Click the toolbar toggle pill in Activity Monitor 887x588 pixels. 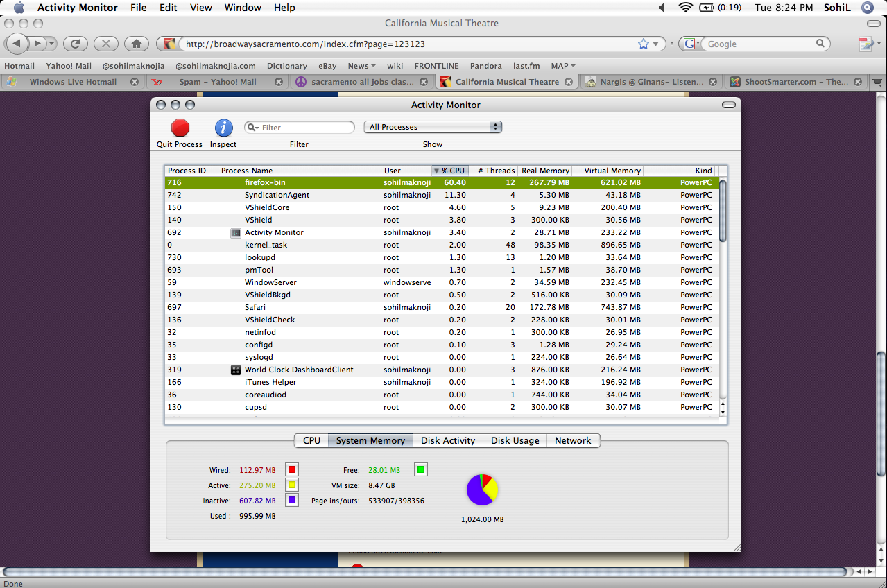pyautogui.click(x=728, y=105)
